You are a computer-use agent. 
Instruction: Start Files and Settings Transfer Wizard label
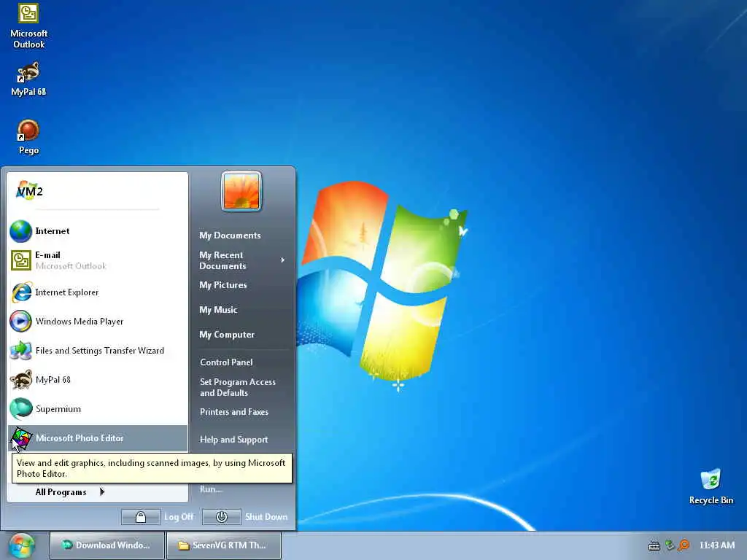[99, 351]
